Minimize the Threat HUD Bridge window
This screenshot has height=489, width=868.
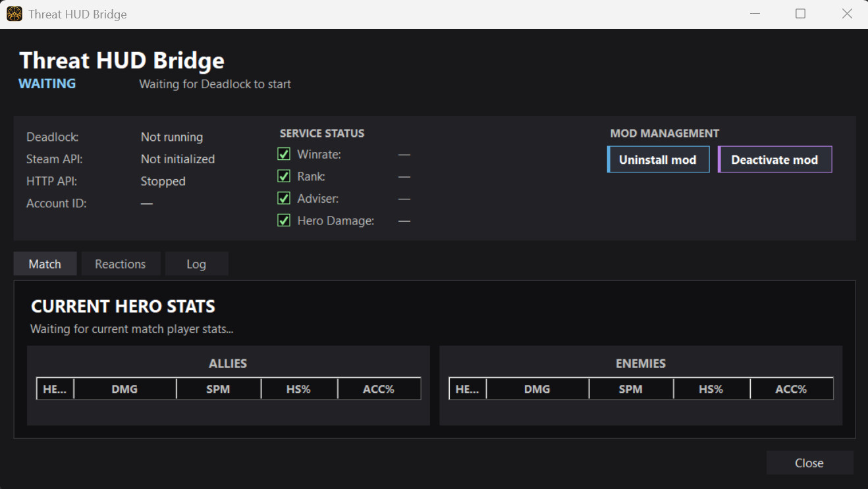[x=754, y=14]
